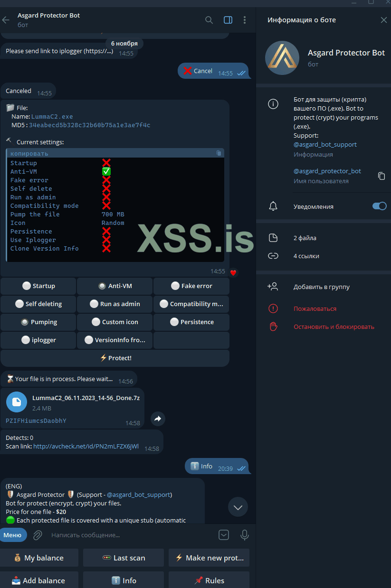Click the Cancel sent message
This screenshot has width=391, height=588.
click(x=213, y=71)
